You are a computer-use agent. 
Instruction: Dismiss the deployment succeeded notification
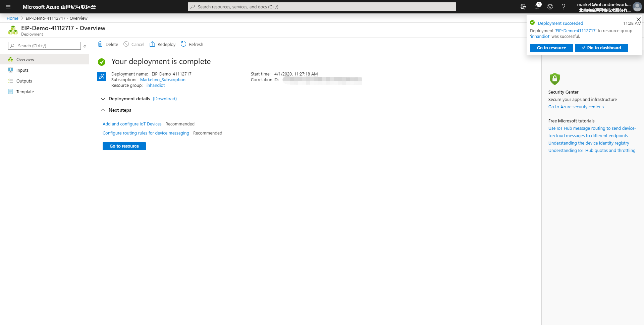click(x=639, y=19)
